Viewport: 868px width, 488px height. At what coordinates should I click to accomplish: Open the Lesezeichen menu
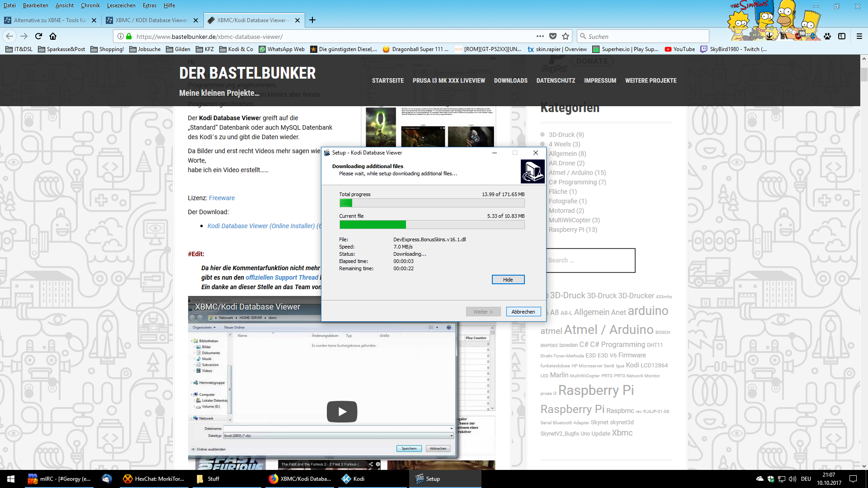pyautogui.click(x=121, y=5)
